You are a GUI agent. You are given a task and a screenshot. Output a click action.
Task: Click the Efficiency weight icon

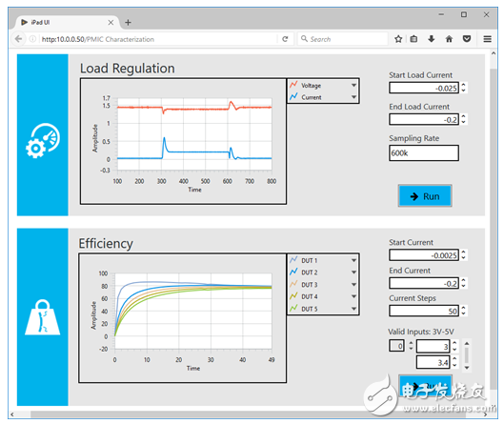tap(43, 317)
